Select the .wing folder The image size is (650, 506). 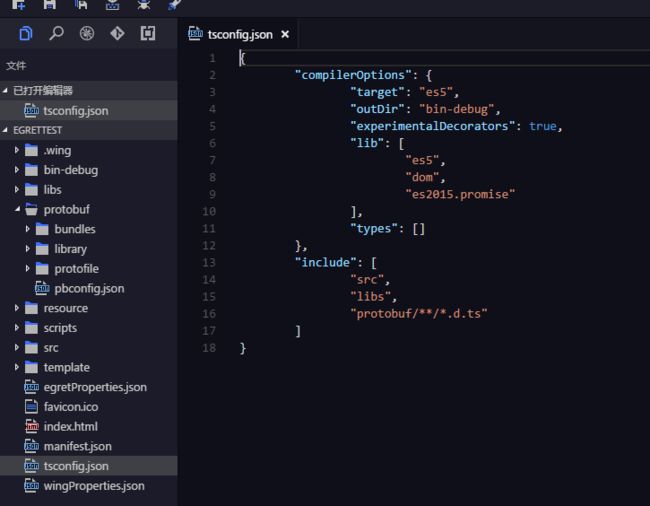[x=89, y=150]
